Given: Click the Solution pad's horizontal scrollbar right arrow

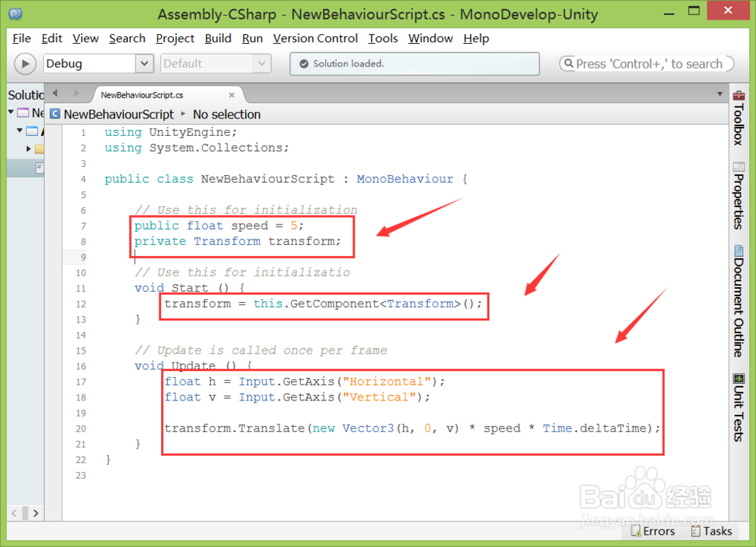Looking at the screenshot, I should 36,513.
